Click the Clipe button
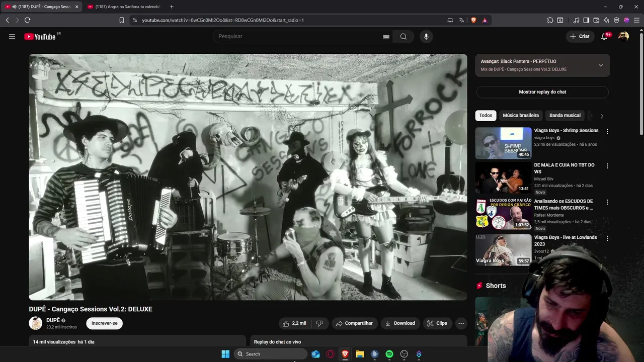The image size is (644, 362). pyautogui.click(x=437, y=323)
